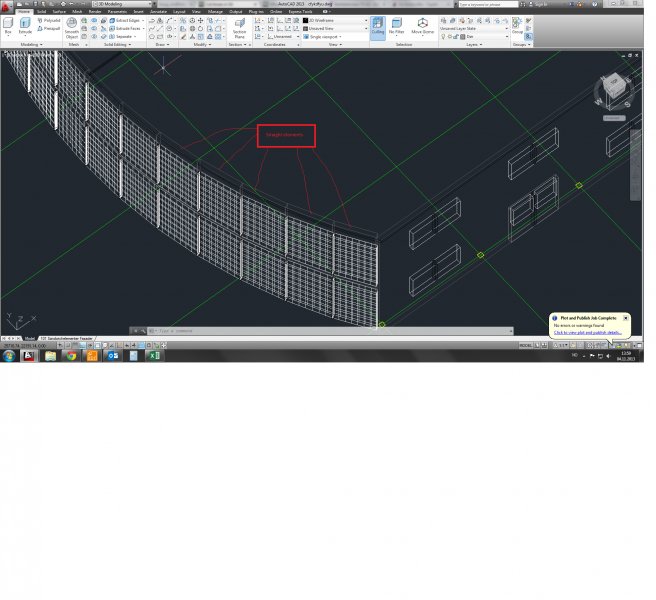Expand the Draw panel title

162,44
